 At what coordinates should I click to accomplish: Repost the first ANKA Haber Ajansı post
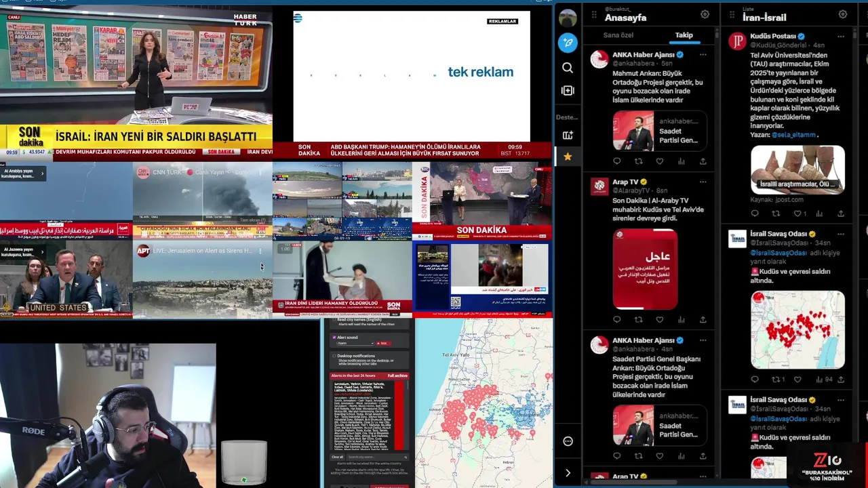click(638, 161)
